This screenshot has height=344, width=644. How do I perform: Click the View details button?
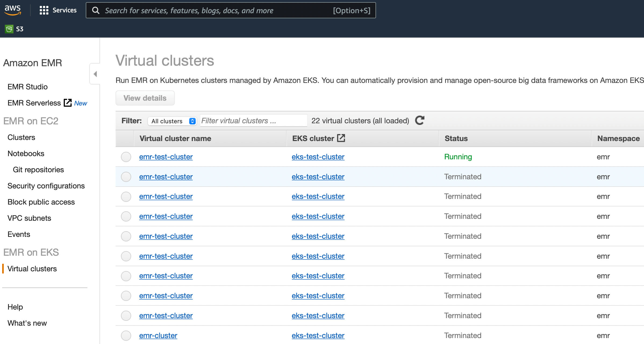(145, 98)
